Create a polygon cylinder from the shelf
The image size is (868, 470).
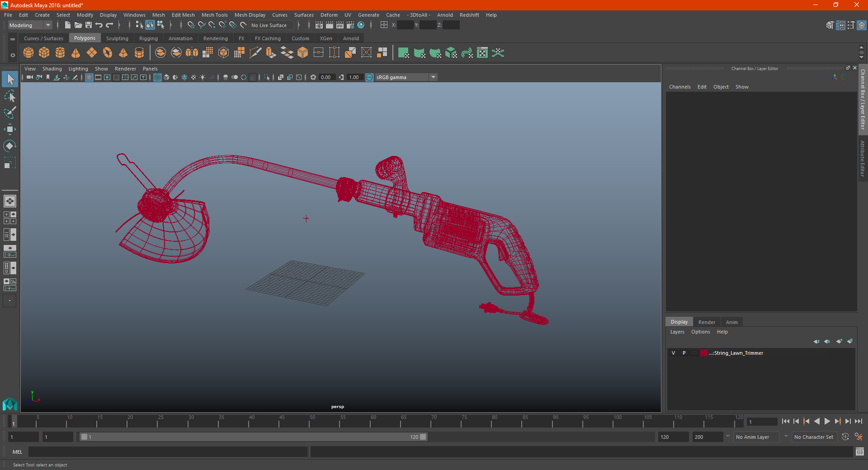(x=60, y=53)
